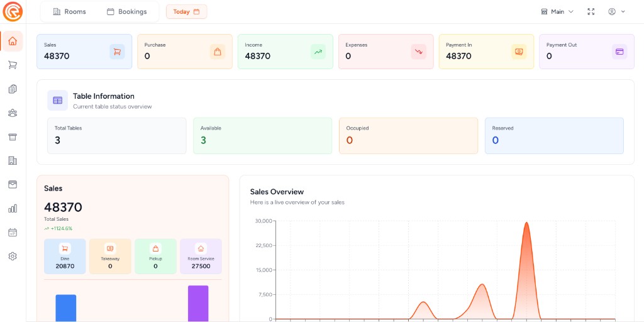Open the customers group sidebar icon
Screen dimensions: 644x322
click(13, 113)
